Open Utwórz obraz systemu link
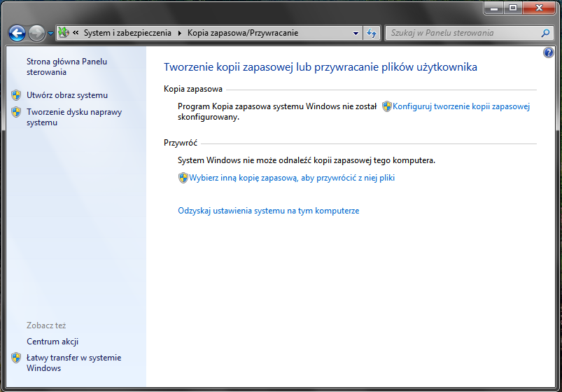 coord(67,95)
